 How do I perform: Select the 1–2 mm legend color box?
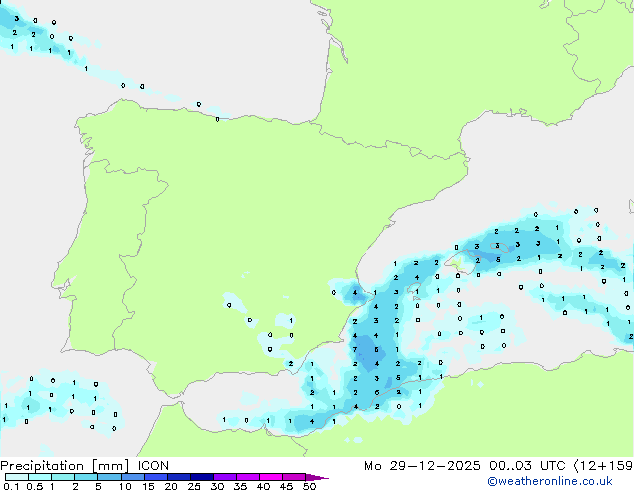point(63,477)
